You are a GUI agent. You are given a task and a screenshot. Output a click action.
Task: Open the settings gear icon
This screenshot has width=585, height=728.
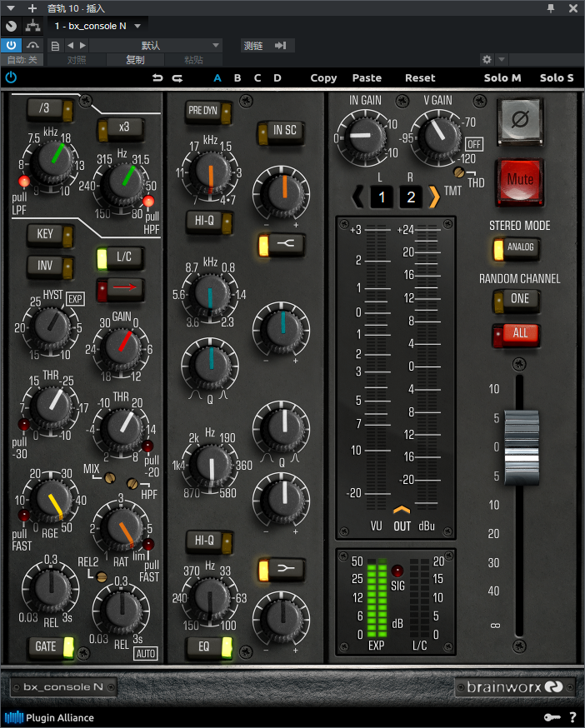point(487,59)
